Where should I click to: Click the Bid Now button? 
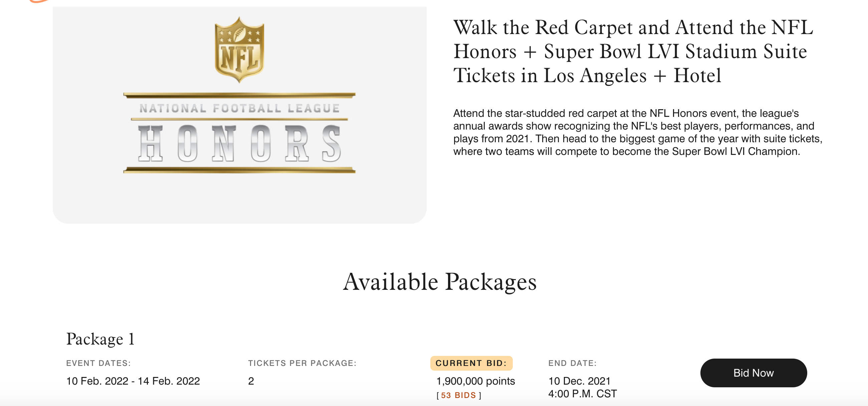753,373
